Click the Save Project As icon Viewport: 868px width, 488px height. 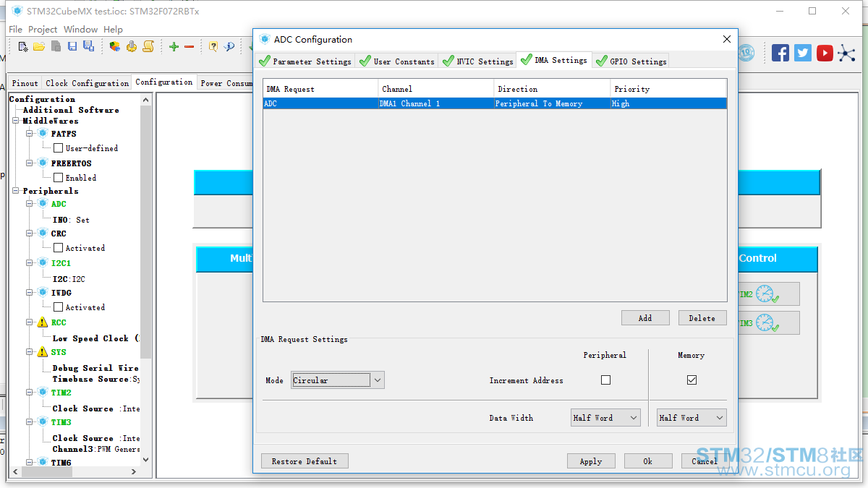point(88,46)
